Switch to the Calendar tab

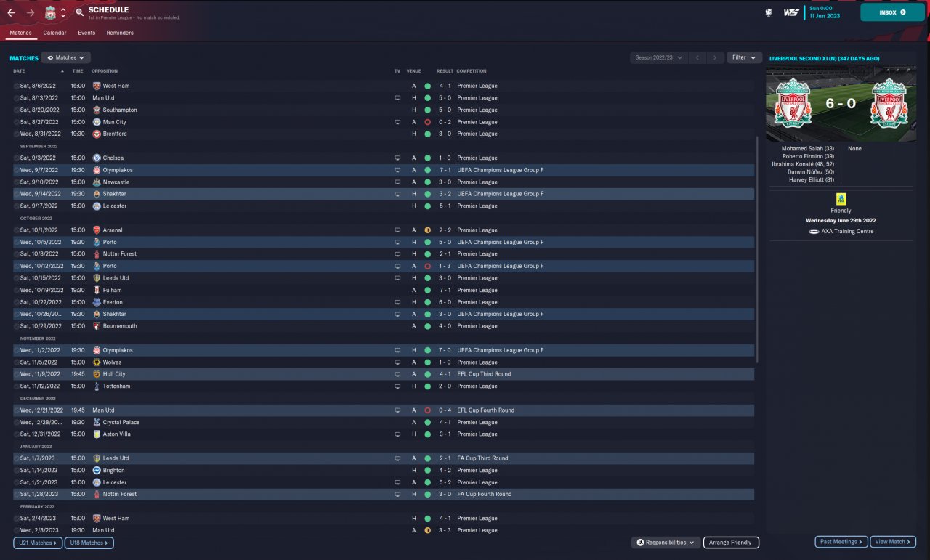coord(54,33)
